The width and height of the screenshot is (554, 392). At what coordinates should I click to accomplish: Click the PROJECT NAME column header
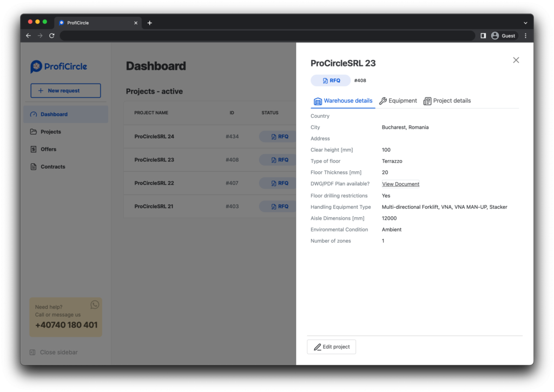pyautogui.click(x=151, y=113)
